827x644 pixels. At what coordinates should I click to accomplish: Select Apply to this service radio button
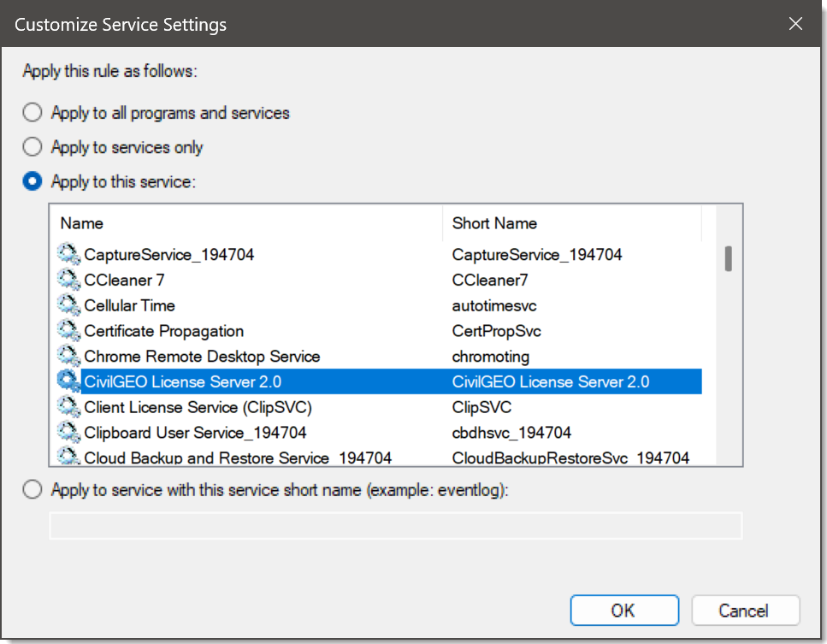(32, 182)
